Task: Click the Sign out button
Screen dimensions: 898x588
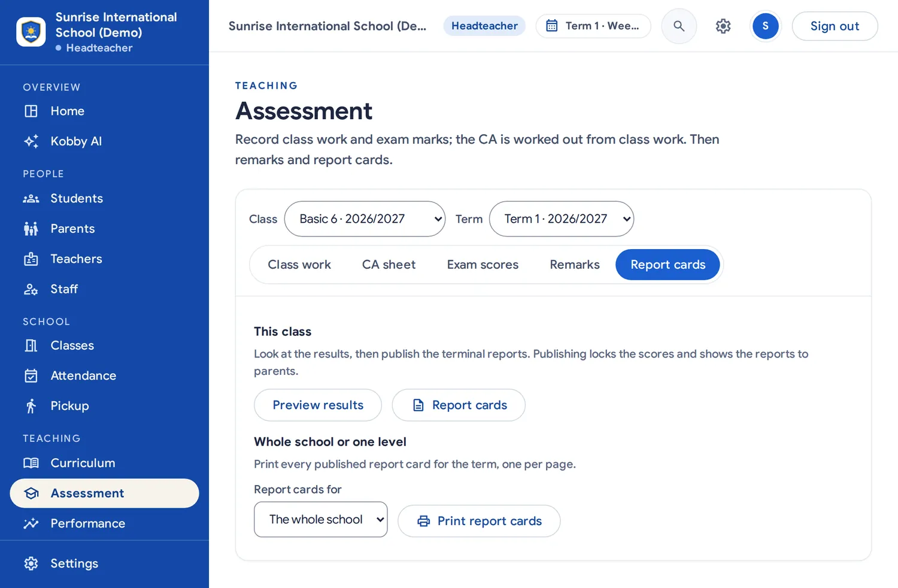Action: (x=835, y=26)
